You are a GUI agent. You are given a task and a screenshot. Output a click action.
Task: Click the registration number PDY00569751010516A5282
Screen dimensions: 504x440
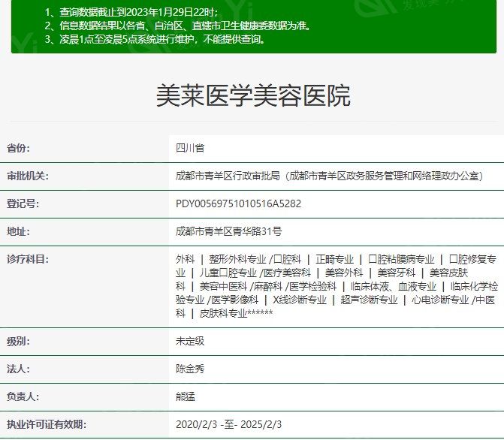pos(238,203)
